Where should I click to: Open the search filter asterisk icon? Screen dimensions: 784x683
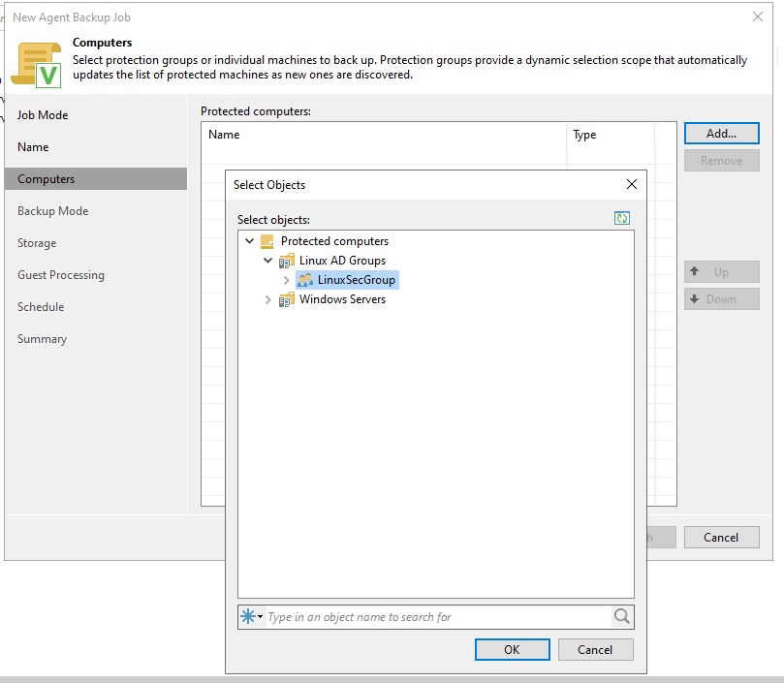[248, 617]
